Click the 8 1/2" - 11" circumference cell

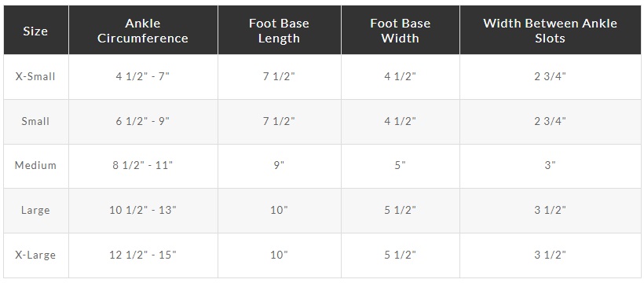click(143, 165)
